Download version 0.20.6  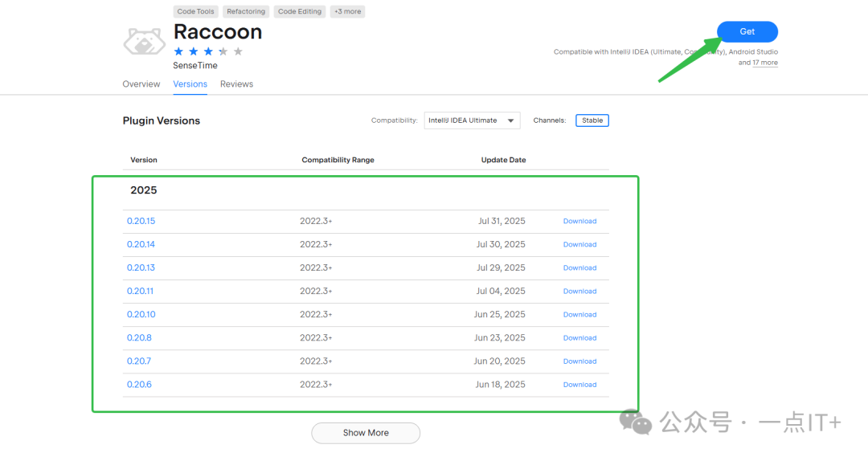(579, 385)
